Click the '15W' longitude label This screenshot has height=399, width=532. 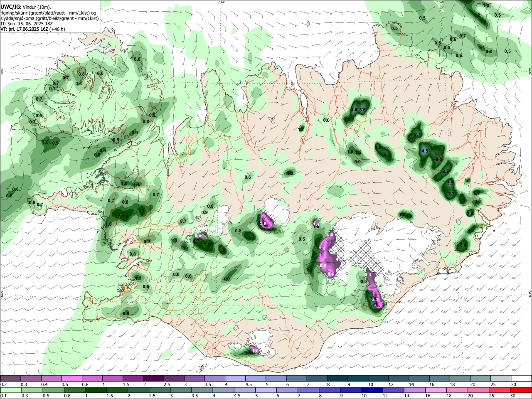coord(440,2)
